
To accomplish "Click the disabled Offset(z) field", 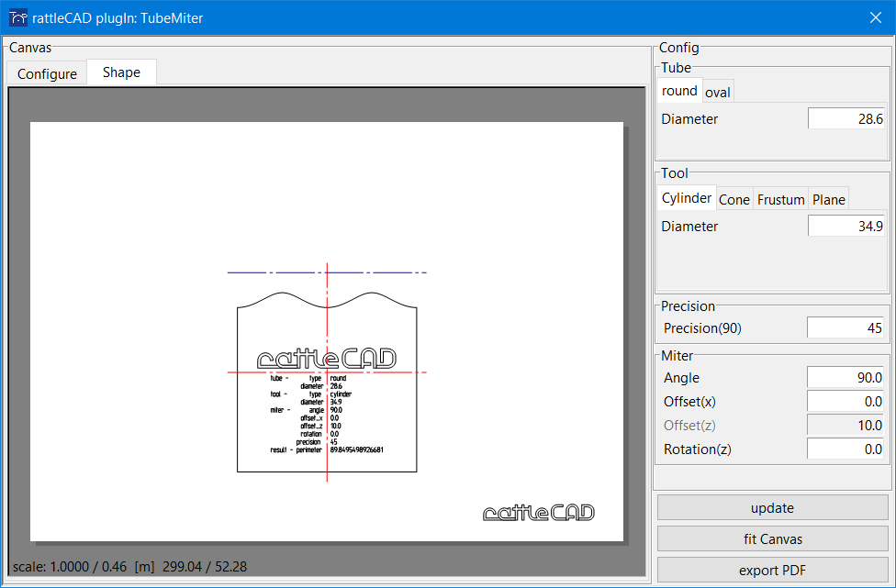I will click(846, 426).
